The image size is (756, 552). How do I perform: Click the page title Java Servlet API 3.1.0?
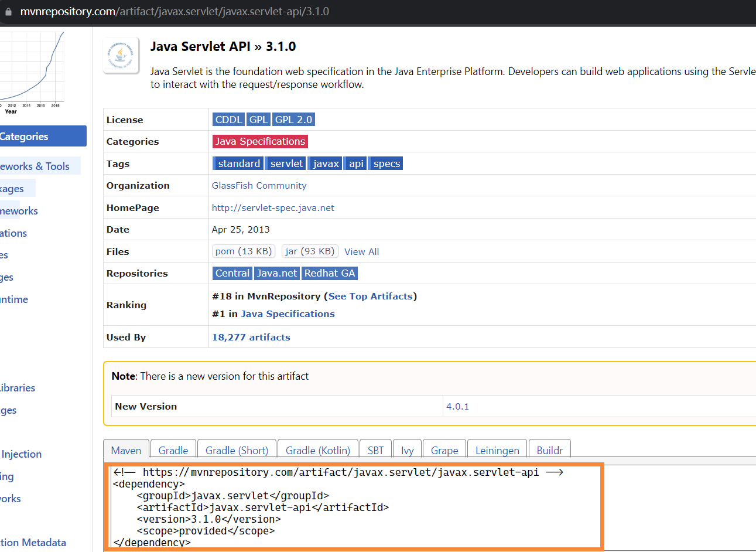(x=223, y=46)
